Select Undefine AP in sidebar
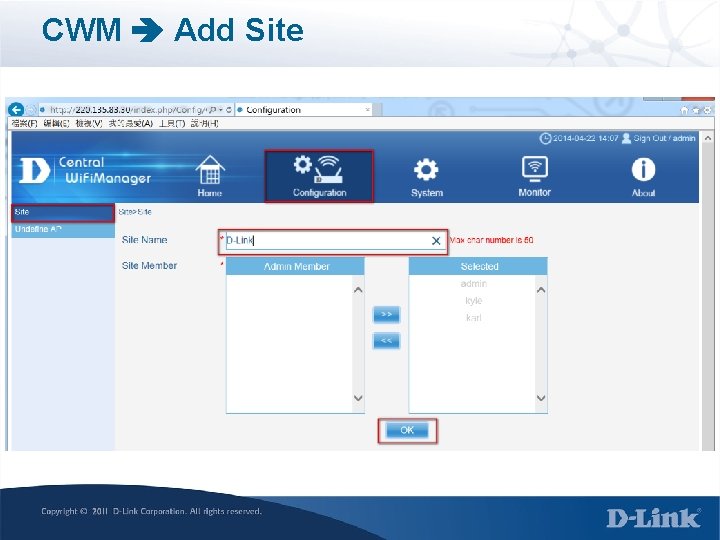 tap(63, 230)
